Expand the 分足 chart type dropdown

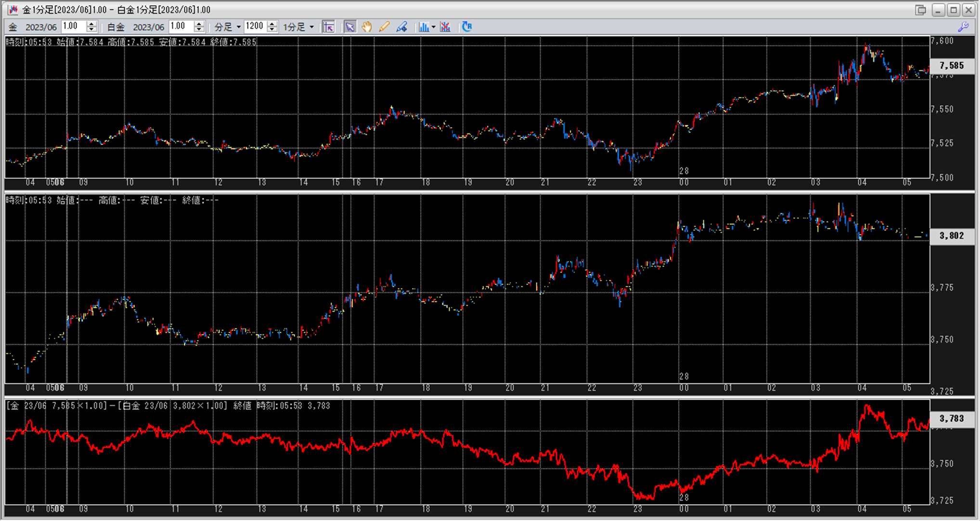tap(239, 27)
